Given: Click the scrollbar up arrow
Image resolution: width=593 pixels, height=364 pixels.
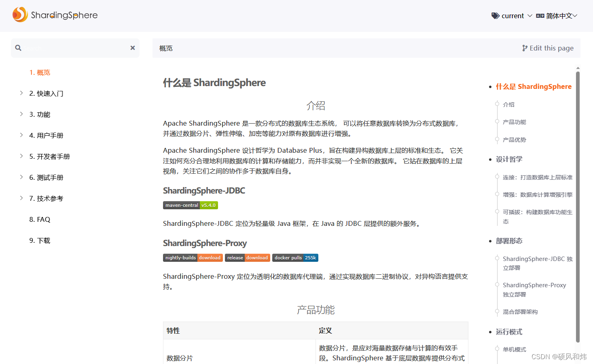Looking at the screenshot, I should [578, 68].
